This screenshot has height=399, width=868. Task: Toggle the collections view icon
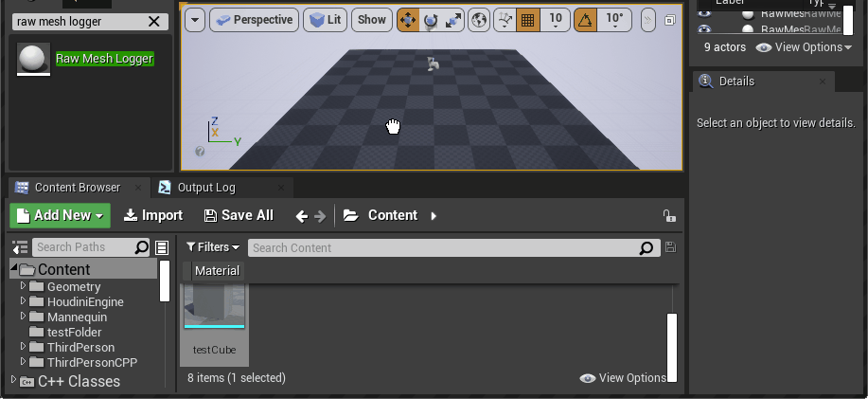coord(162,247)
